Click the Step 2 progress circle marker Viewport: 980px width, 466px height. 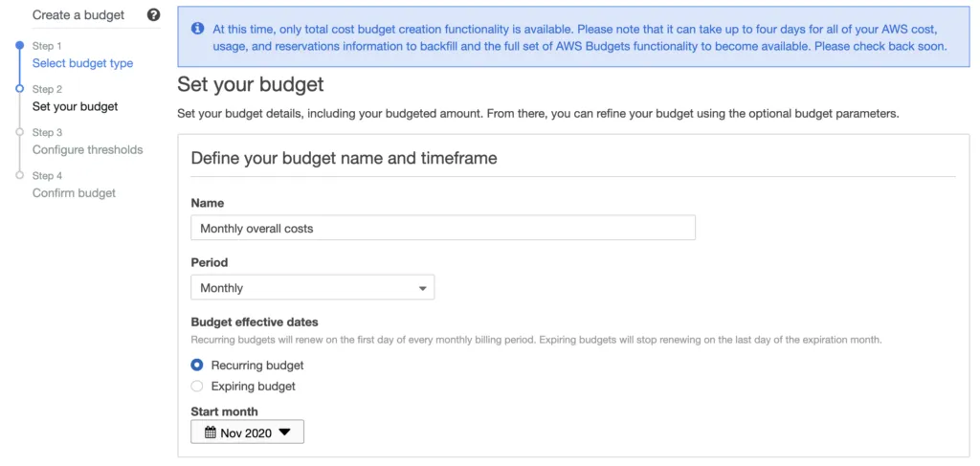point(19,88)
